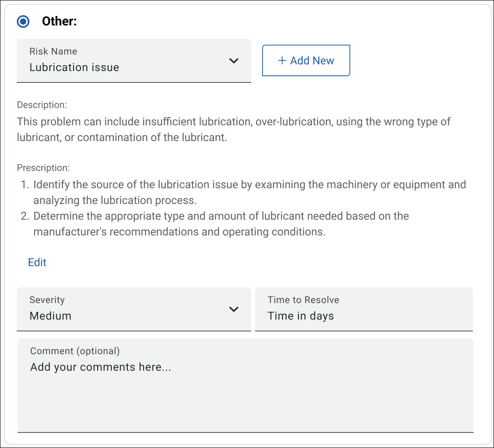Viewport: 494px width, 448px height.
Task: Click the selected "Lubrication issue" value
Action: pos(74,67)
